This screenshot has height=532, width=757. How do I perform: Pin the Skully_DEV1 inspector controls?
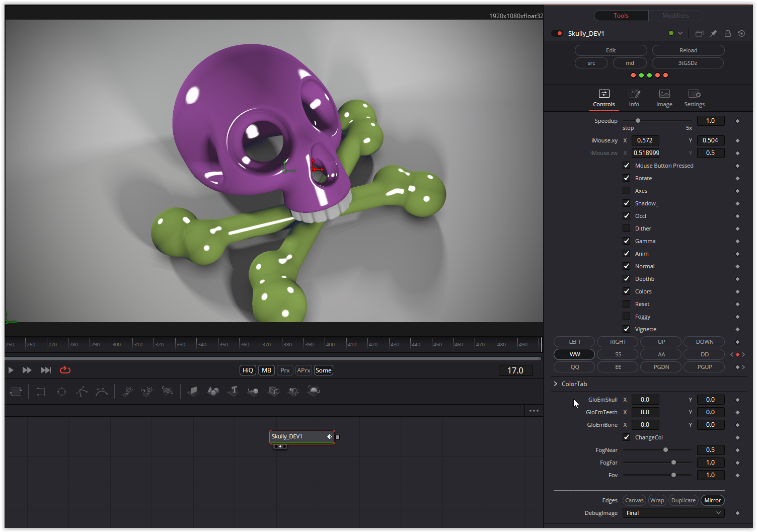click(713, 33)
